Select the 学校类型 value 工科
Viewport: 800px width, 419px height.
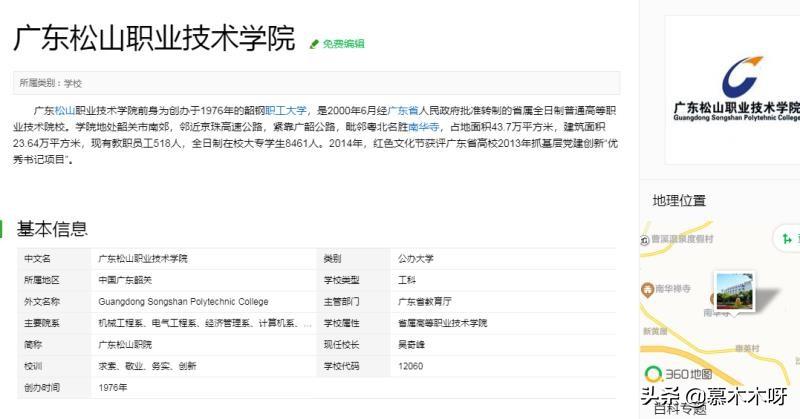[407, 280]
